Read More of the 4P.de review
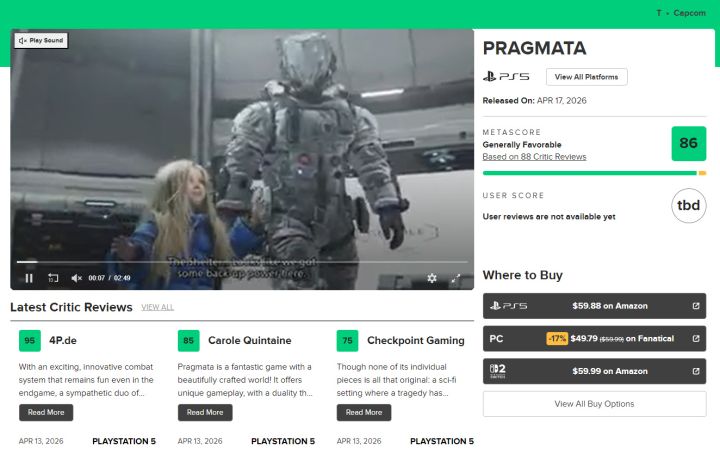 point(46,412)
